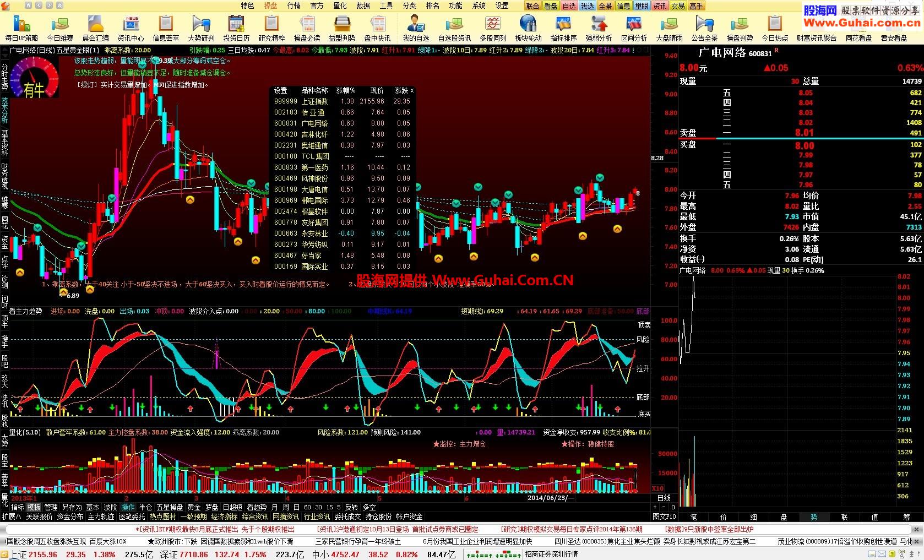Open the 研究精粹 toolbar icon

[x=271, y=28]
